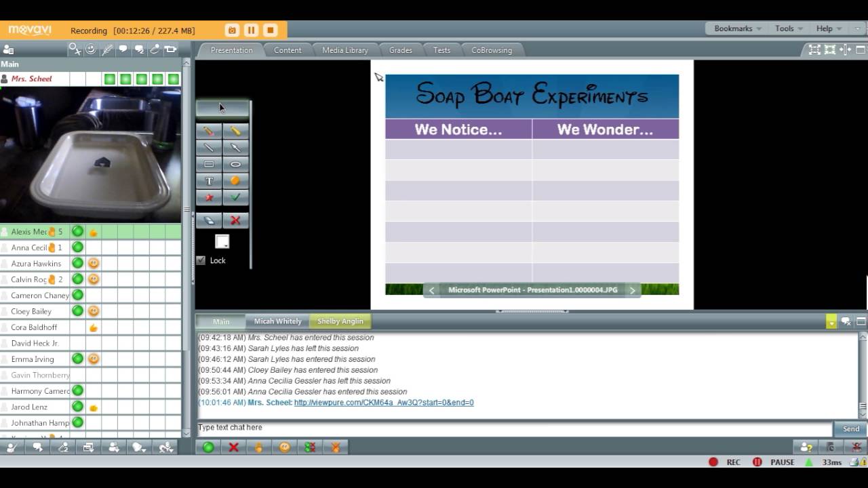The image size is (868, 488).
Task: Toggle Alexis's green status indicator
Action: [x=77, y=232]
